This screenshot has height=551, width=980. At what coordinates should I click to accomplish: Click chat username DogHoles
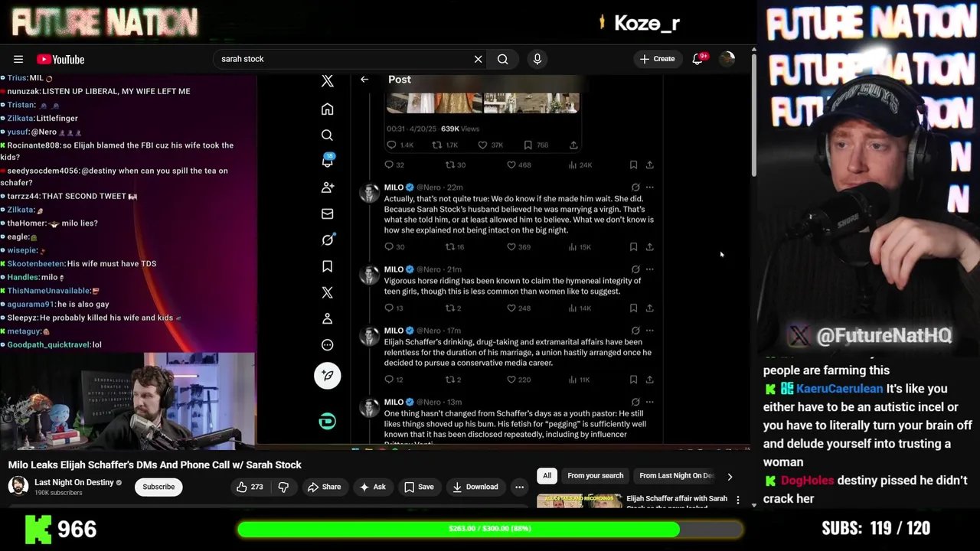(x=807, y=481)
